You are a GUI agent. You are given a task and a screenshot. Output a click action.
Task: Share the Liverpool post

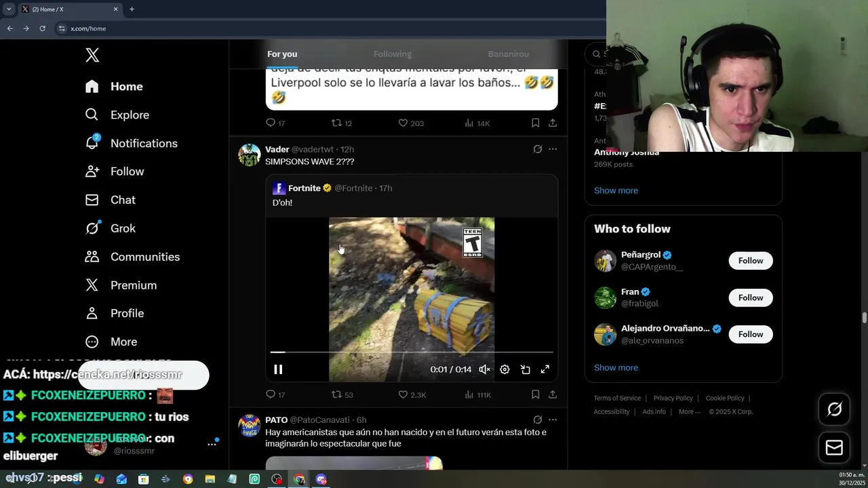(x=553, y=123)
